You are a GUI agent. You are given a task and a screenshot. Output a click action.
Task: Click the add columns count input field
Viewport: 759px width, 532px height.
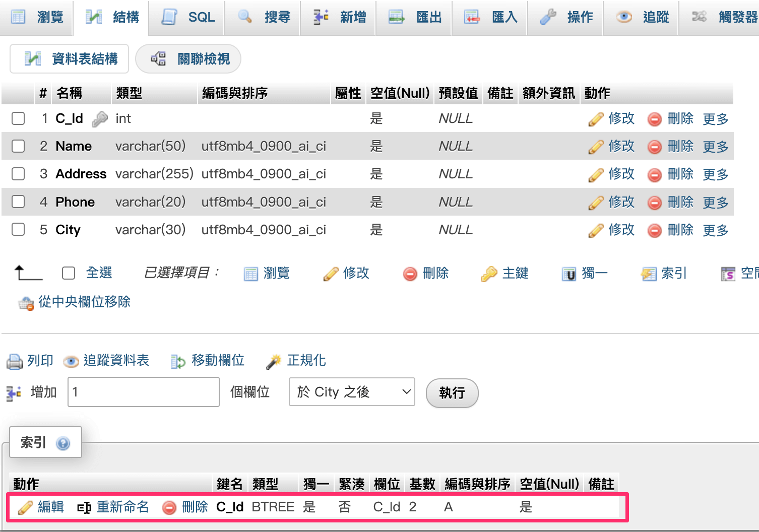coord(144,392)
